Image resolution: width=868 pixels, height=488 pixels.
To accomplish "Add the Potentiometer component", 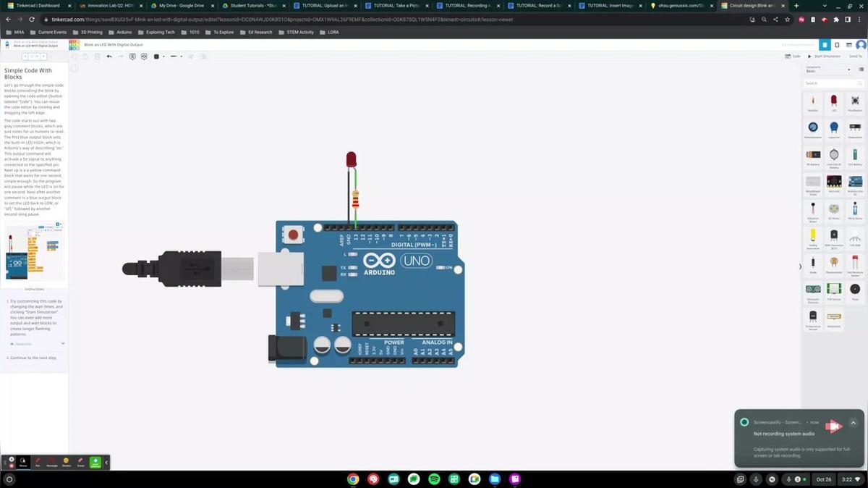I will click(813, 130).
